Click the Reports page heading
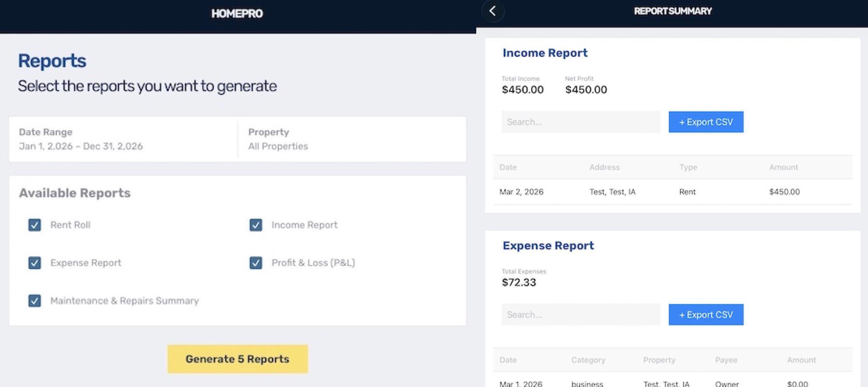868x387 pixels. point(52,60)
